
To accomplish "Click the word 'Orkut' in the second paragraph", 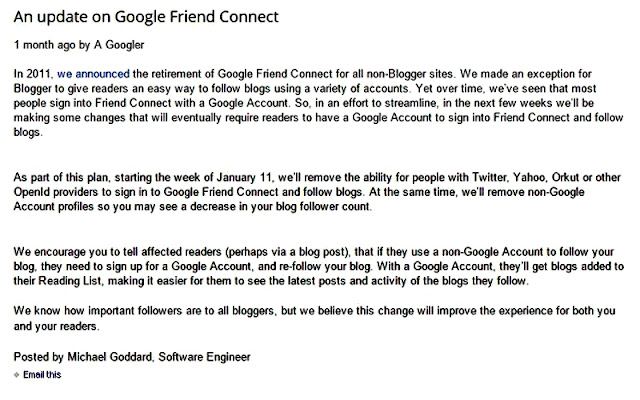I will click(x=566, y=178).
